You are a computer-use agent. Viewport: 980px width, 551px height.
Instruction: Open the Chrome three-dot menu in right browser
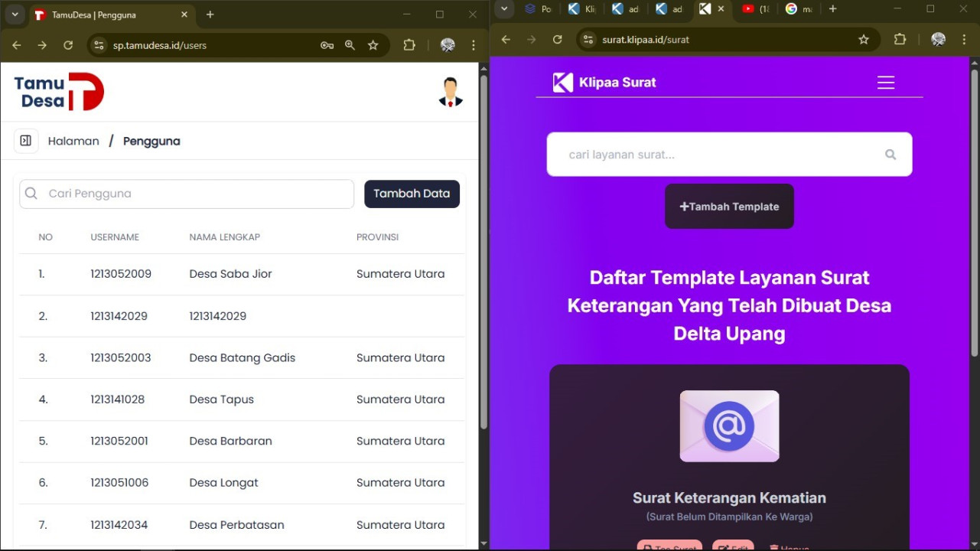tap(964, 40)
